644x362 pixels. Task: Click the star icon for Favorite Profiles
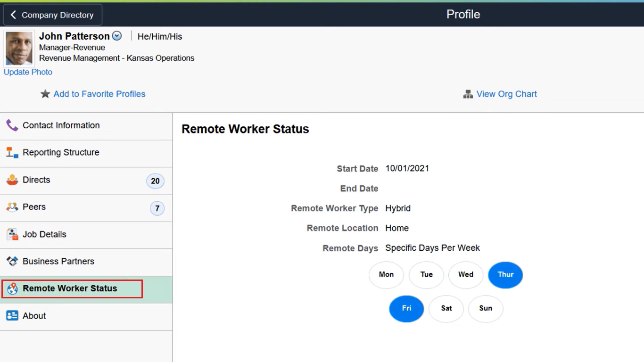pyautogui.click(x=45, y=94)
